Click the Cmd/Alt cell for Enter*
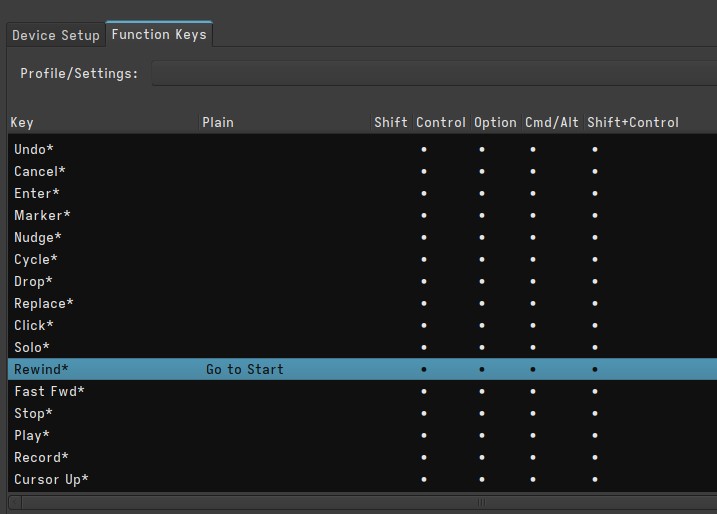Screen dimensions: 717x514 [533, 193]
